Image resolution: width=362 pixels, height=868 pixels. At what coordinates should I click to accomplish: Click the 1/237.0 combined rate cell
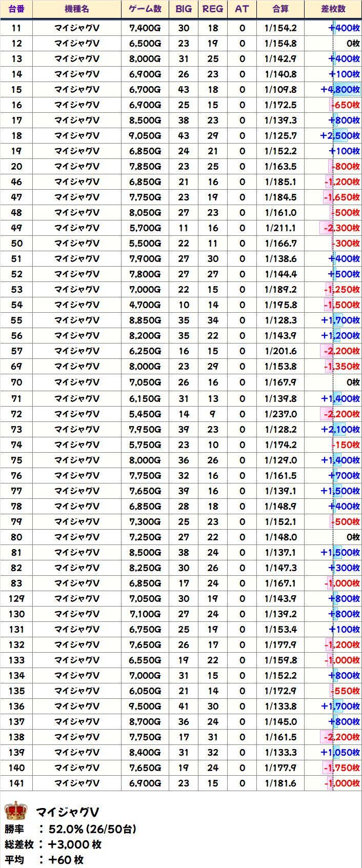(x=280, y=414)
